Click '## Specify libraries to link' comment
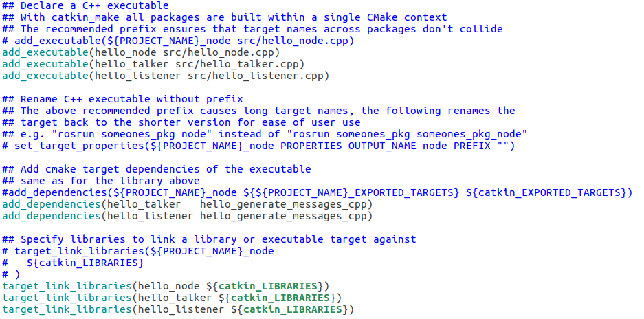 209,239
